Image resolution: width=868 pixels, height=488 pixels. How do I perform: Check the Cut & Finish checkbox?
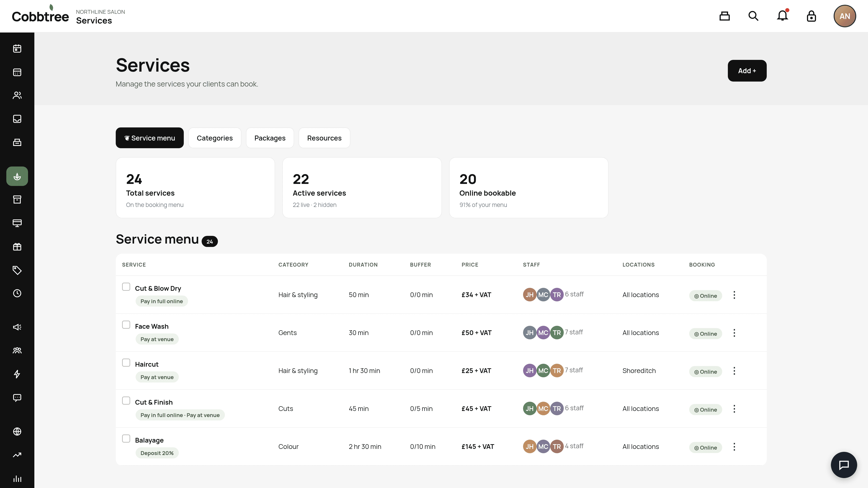(x=126, y=400)
